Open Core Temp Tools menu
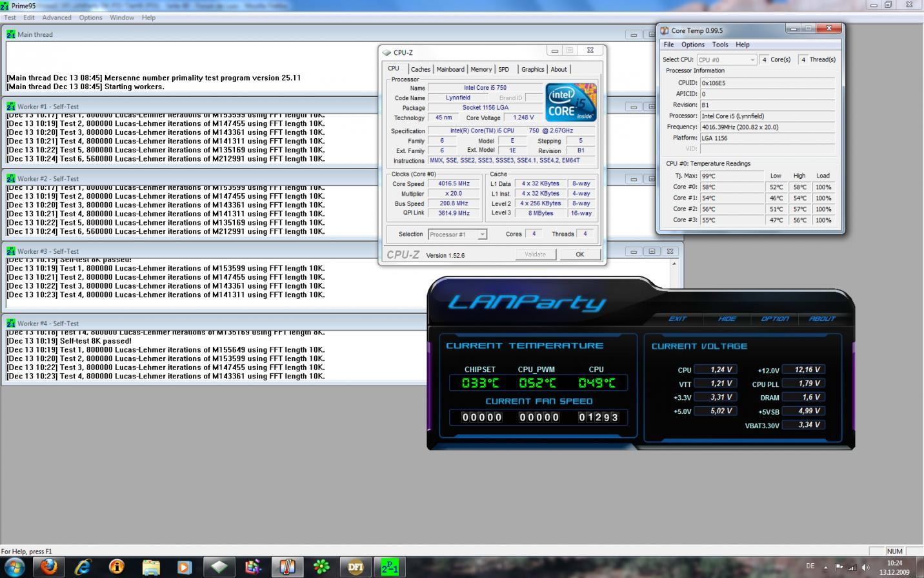 (720, 45)
